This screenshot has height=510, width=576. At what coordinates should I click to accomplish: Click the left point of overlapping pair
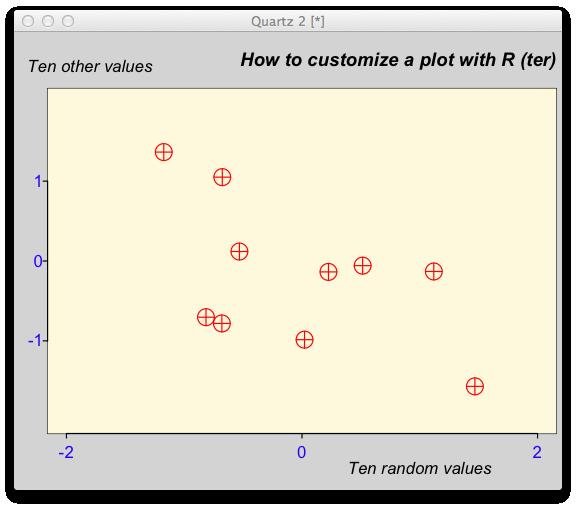(x=206, y=317)
